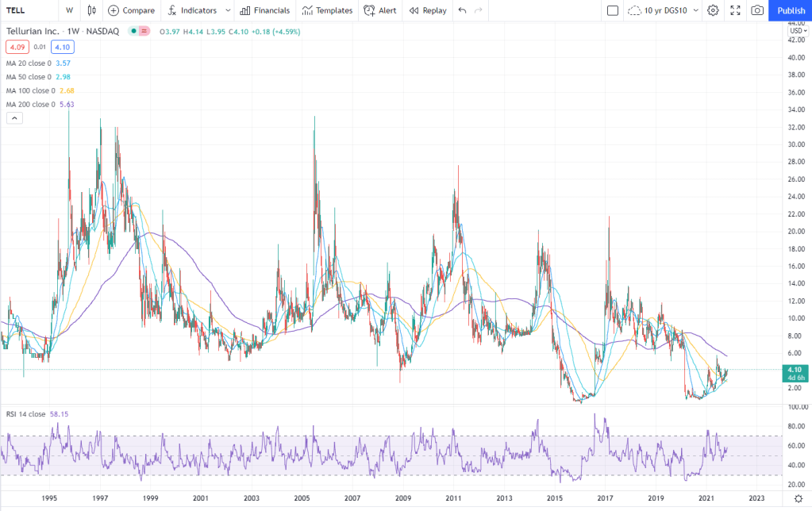The width and height of the screenshot is (812, 511).
Task: Open the Alert creation dialog
Action: [379, 10]
